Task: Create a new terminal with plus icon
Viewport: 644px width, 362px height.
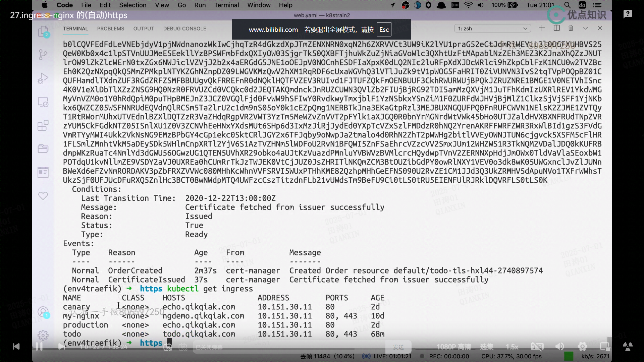Action: click(x=542, y=28)
